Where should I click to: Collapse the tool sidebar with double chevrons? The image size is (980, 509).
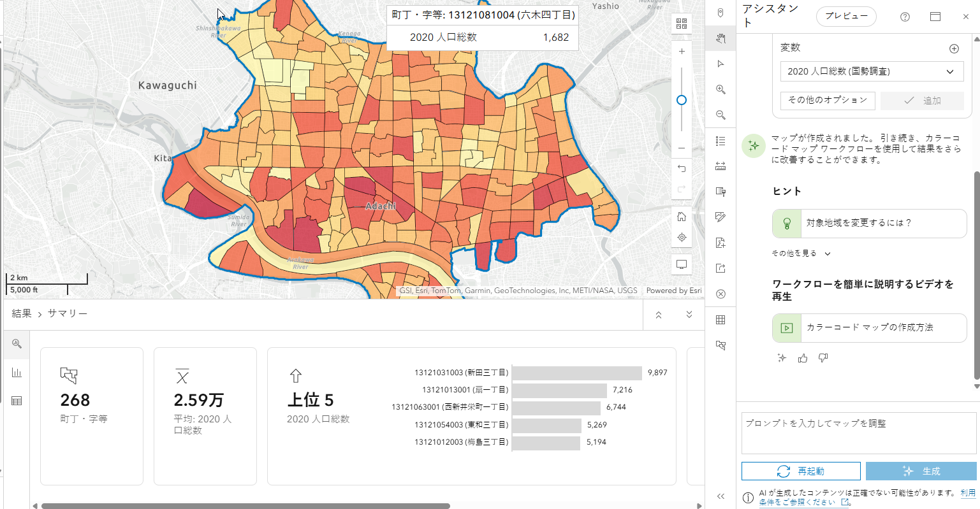(720, 496)
